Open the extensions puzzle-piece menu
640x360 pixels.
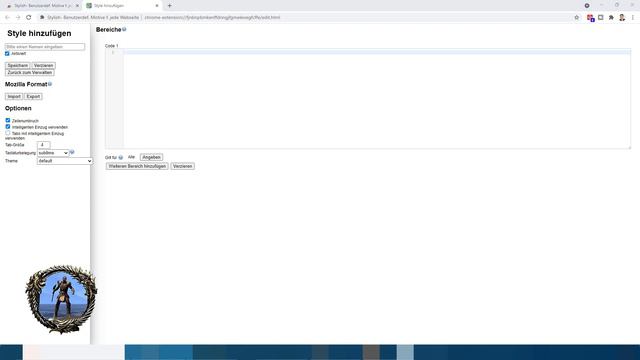coord(611,18)
